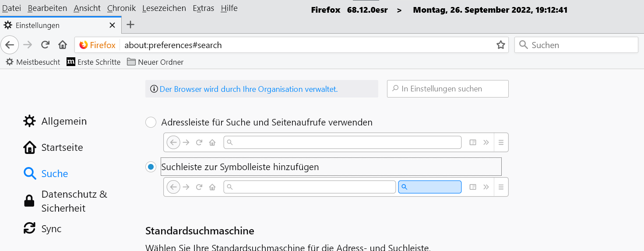Click the info icon in the organisation notice

(x=154, y=89)
